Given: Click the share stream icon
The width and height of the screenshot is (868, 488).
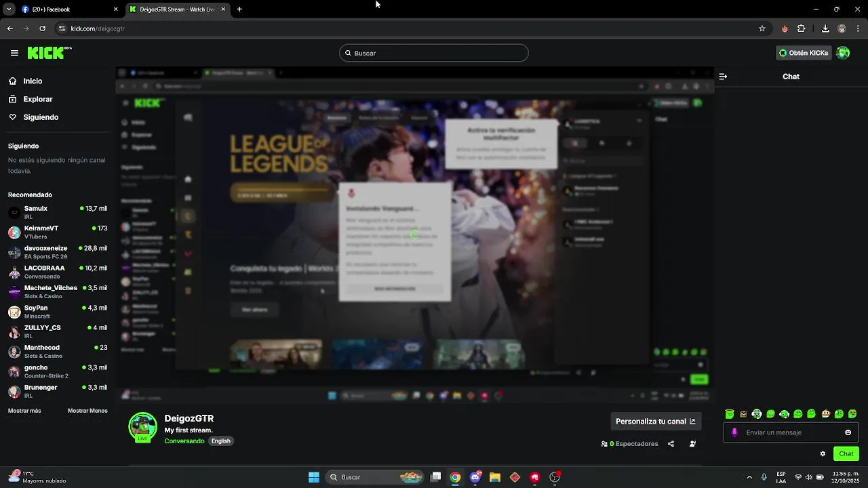Looking at the screenshot, I should tap(671, 444).
